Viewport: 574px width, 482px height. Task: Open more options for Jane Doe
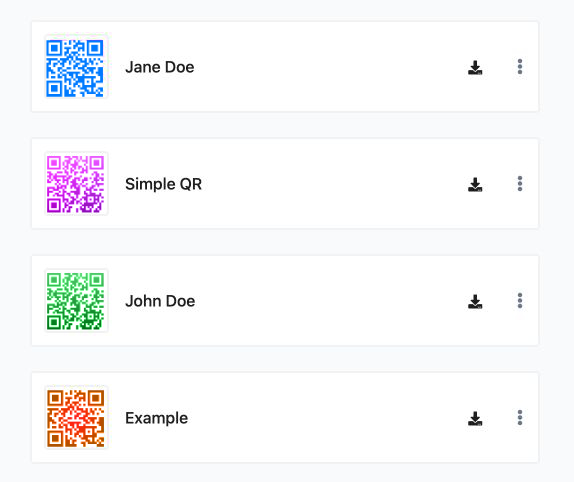click(520, 67)
